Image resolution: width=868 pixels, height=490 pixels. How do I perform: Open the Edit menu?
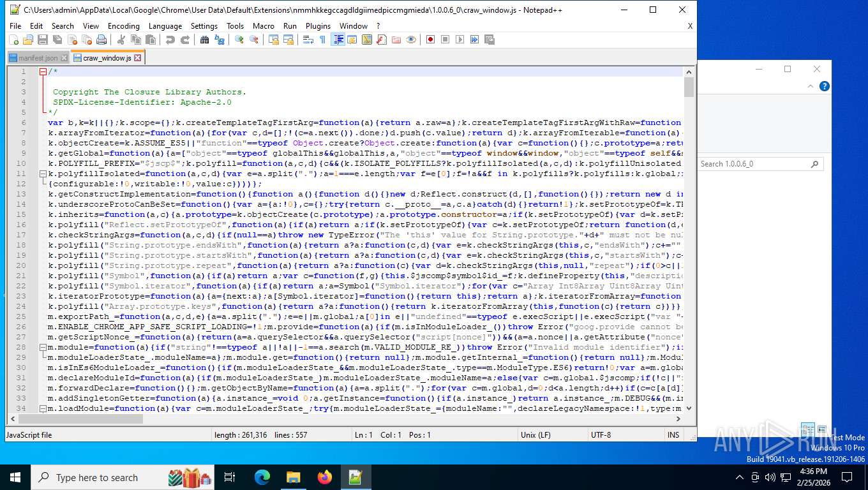click(36, 26)
